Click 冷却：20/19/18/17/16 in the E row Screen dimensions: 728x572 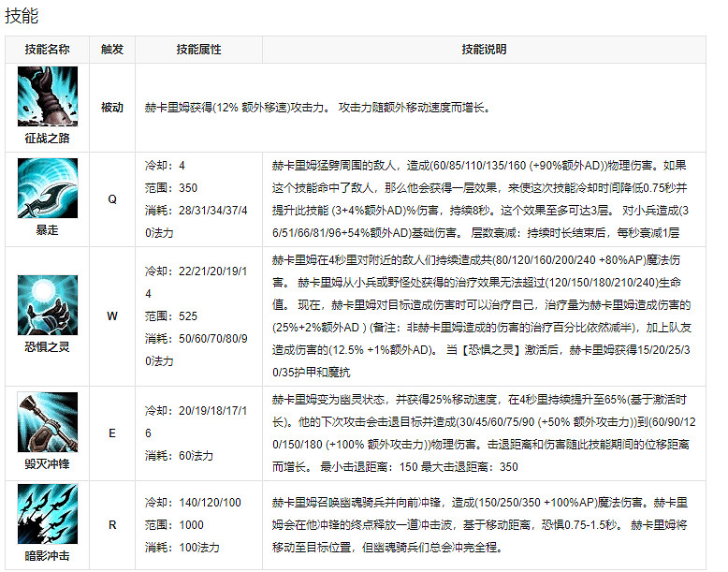pos(196,422)
